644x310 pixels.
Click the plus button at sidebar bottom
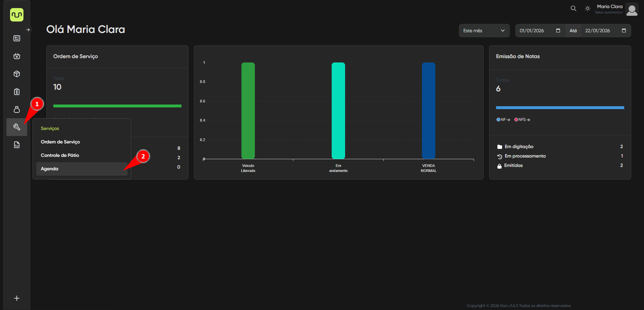click(x=17, y=298)
